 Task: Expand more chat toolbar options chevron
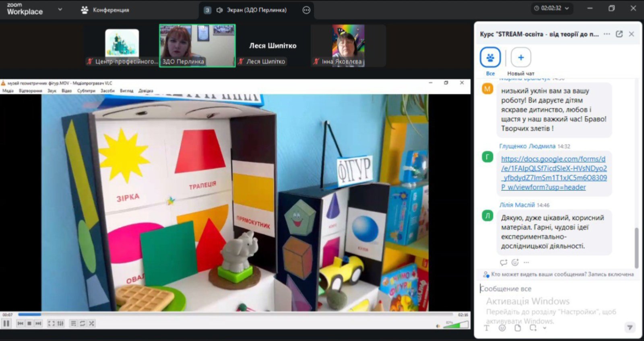pos(545,328)
